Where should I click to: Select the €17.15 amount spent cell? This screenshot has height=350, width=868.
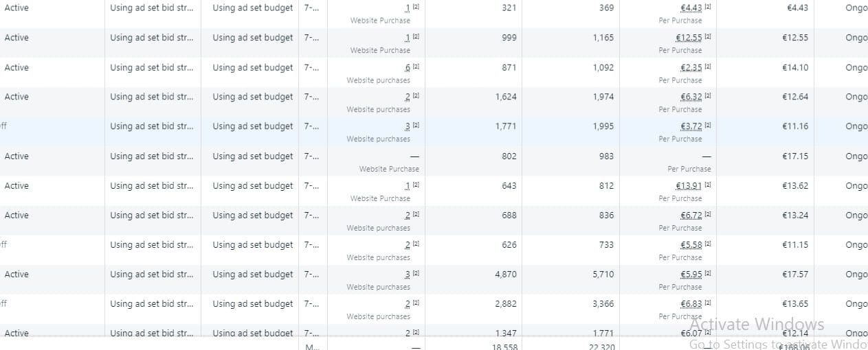795,156
